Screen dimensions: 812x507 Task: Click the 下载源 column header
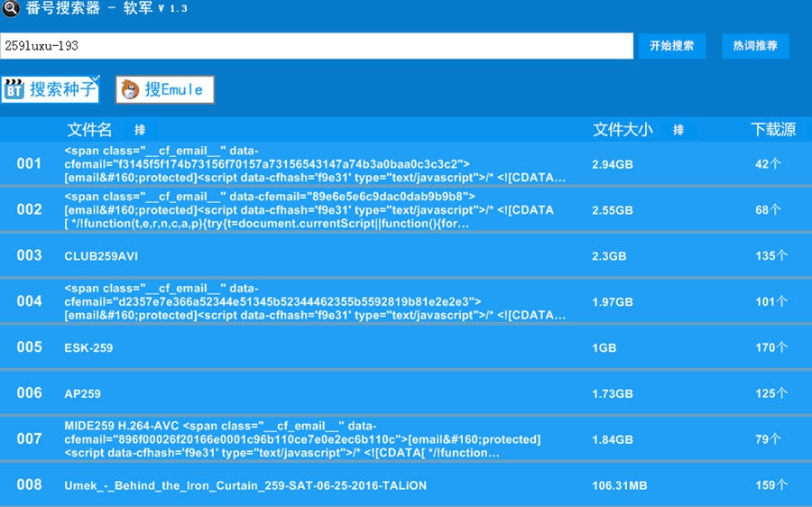coord(773,130)
